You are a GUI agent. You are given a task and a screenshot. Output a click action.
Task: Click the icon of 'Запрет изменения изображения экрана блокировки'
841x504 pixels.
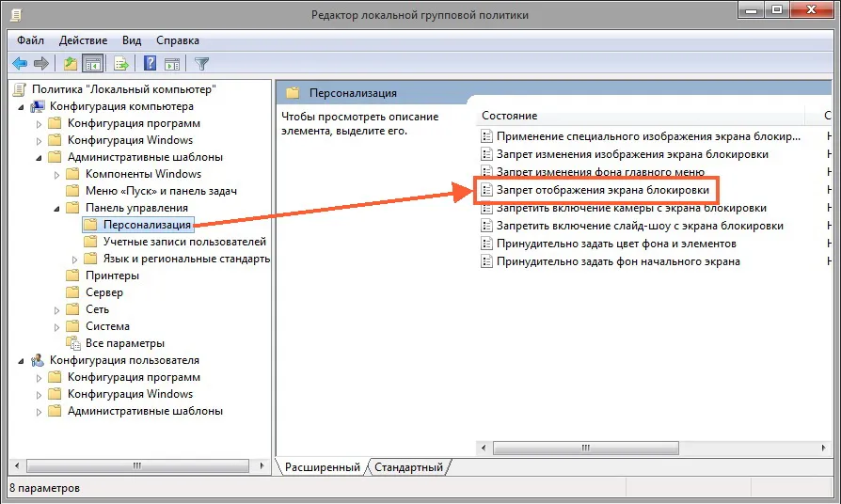[486, 154]
